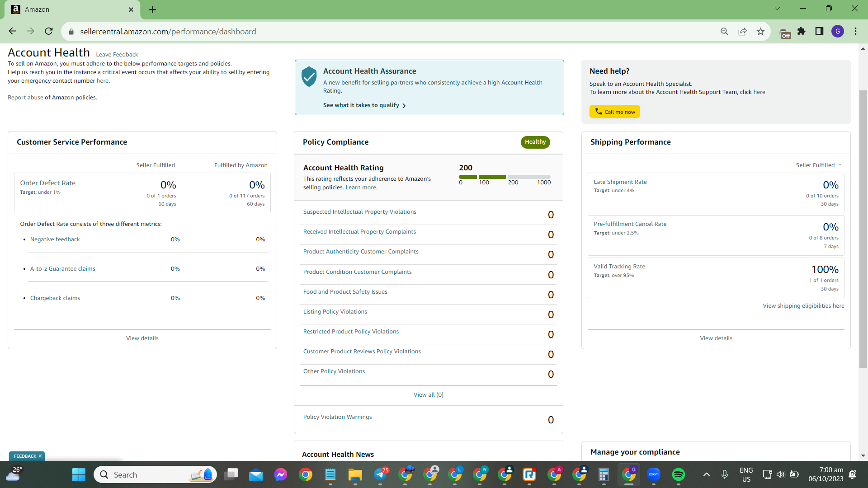The image size is (868, 488).
Task: Click View shipping eligibilities here
Action: [803, 306]
